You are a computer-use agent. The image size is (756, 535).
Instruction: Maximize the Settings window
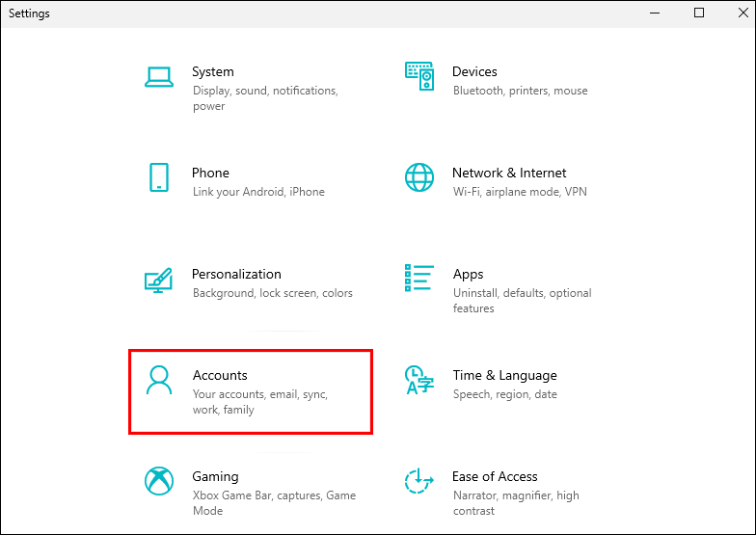[699, 13]
